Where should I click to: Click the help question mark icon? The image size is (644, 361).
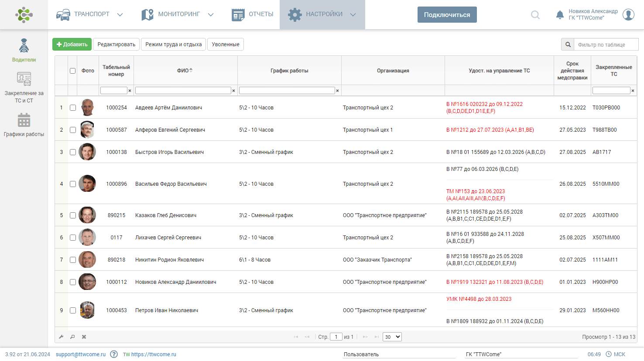114,354
